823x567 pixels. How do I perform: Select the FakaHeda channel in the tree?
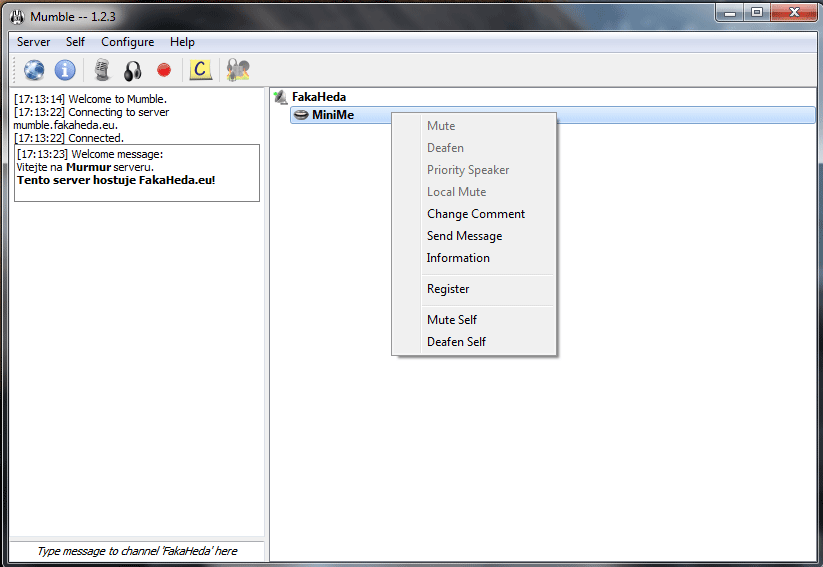[x=319, y=97]
